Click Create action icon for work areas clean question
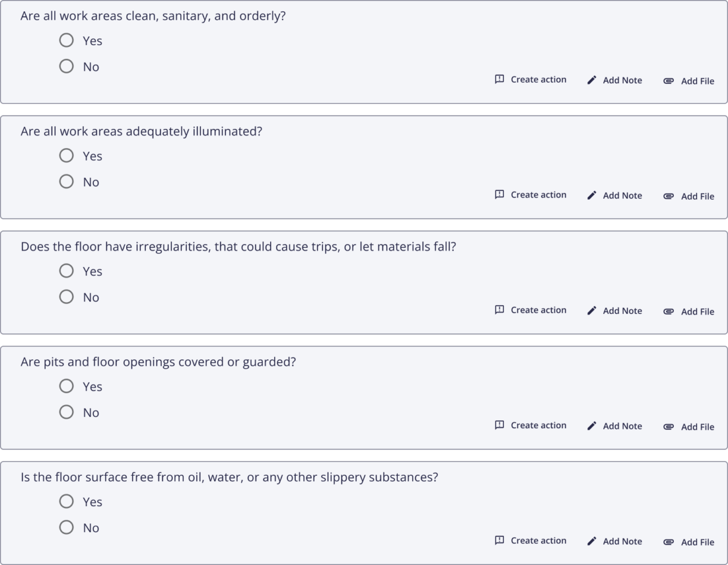This screenshot has width=728, height=565. (x=500, y=79)
